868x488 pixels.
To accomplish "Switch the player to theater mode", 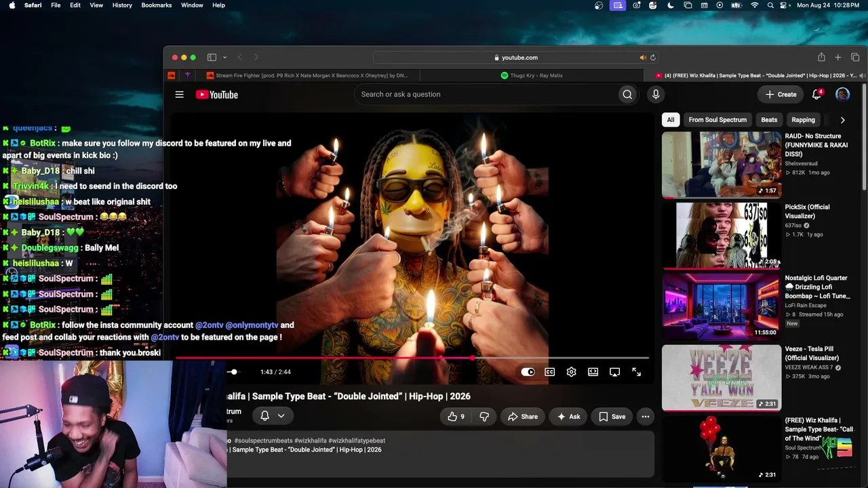I will 593,371.
